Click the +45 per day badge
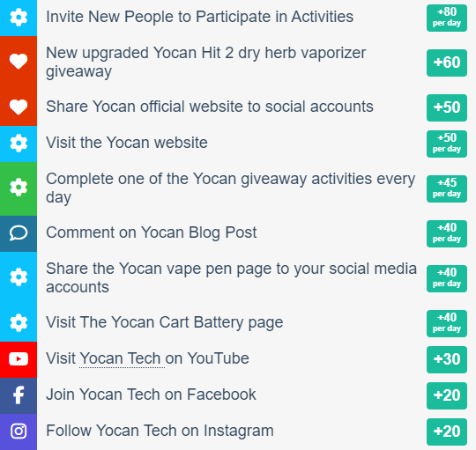The height and width of the screenshot is (450, 476). click(447, 188)
